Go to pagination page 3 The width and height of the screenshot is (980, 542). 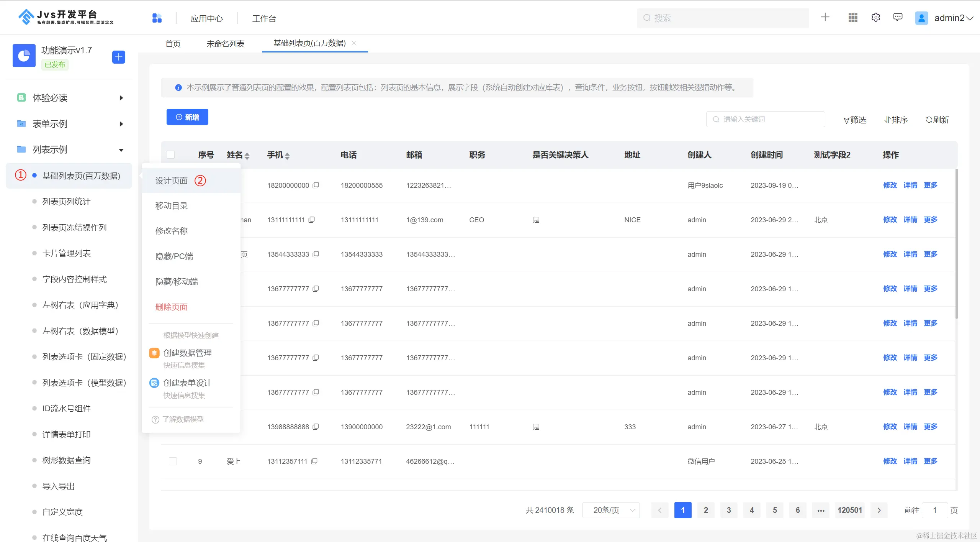click(728, 510)
